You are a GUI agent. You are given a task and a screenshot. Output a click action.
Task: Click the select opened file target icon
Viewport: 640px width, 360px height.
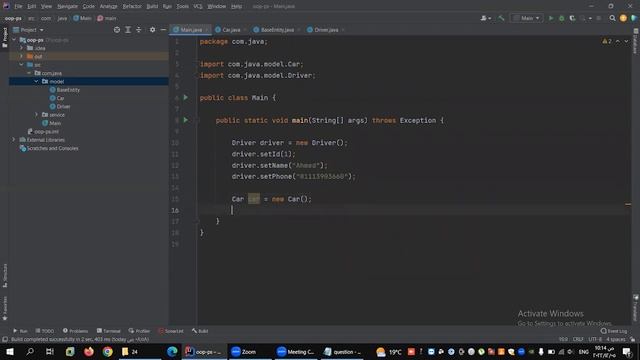click(117, 30)
